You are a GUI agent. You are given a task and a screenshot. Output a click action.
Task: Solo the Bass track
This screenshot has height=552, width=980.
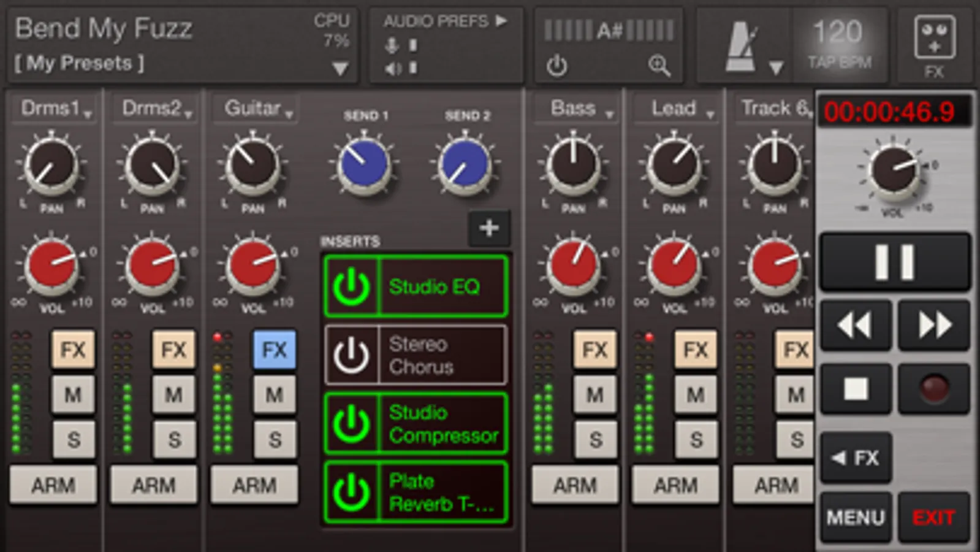tap(596, 439)
